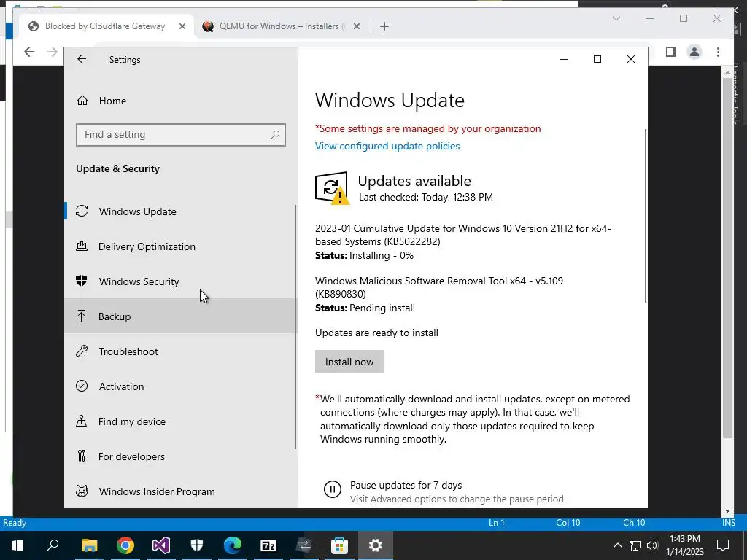Click 'INS' indicator in Visual Studio status bar

(729, 523)
